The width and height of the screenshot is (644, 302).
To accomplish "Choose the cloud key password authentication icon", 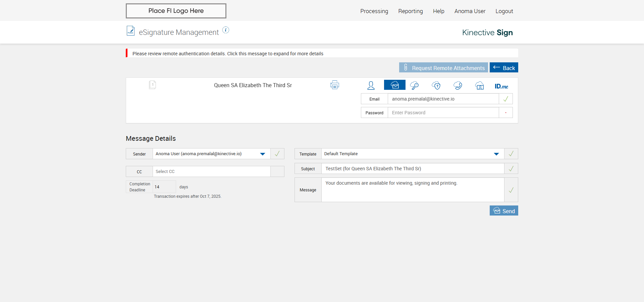I will [415, 85].
